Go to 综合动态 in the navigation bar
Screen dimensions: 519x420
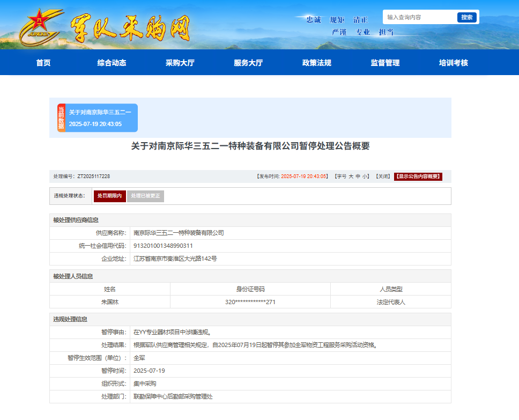[112, 63]
